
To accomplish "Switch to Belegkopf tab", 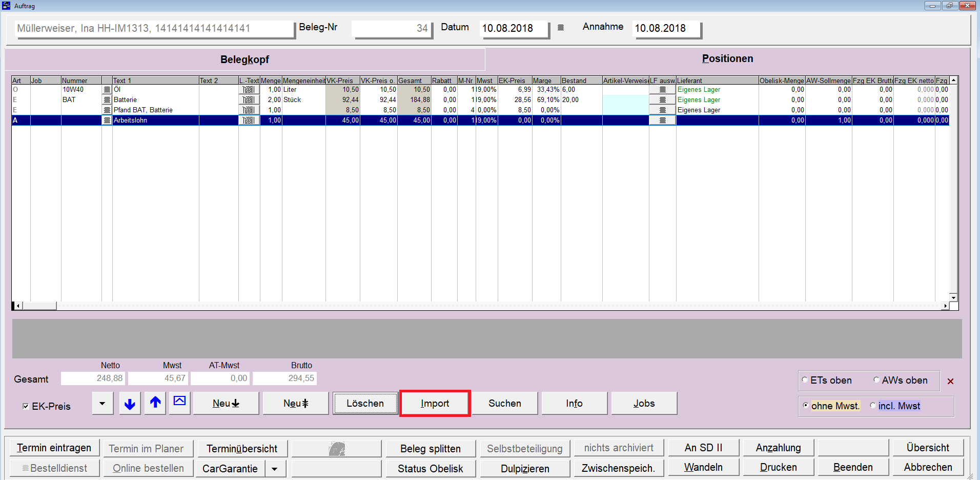I will (x=244, y=59).
